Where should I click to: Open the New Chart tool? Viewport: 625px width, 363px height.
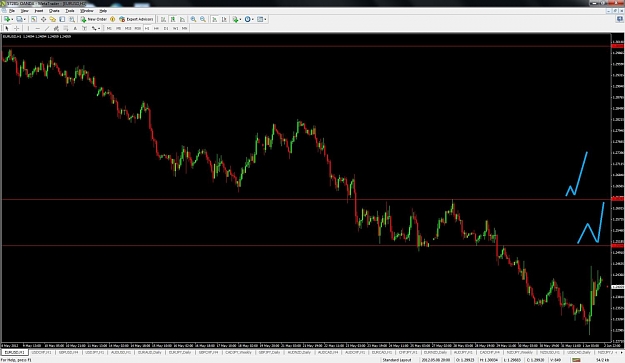tap(7, 19)
